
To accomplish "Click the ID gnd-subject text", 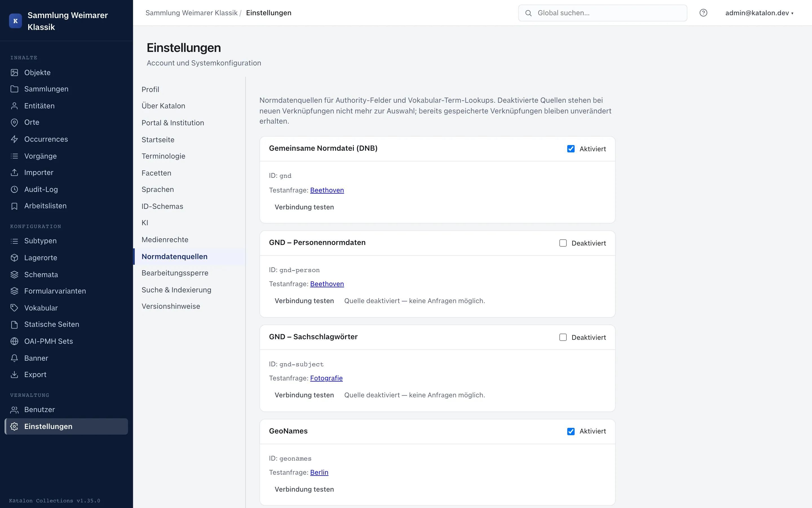I will point(296,364).
